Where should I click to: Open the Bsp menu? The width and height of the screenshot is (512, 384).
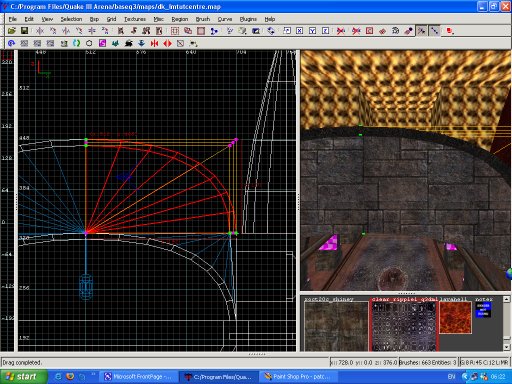tap(94, 19)
